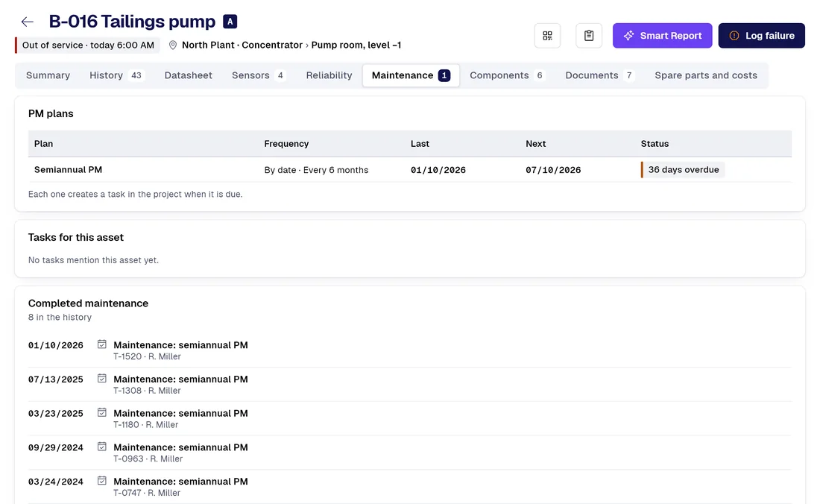Click the clipboard icon button

tap(589, 36)
